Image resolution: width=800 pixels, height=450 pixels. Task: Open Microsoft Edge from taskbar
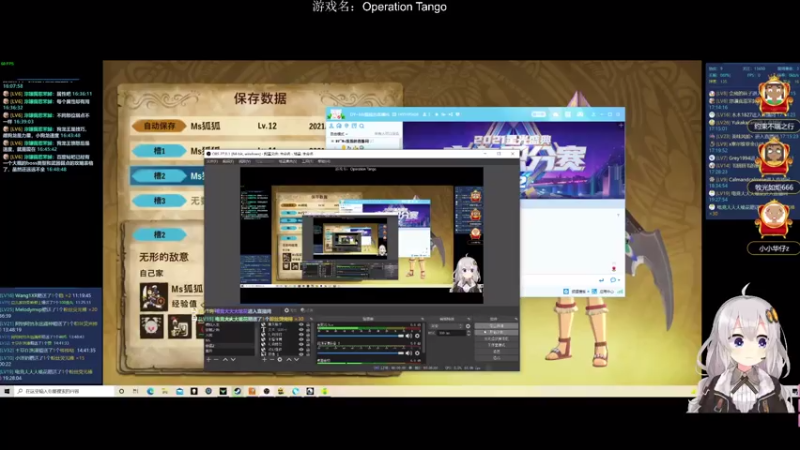[x=151, y=391]
